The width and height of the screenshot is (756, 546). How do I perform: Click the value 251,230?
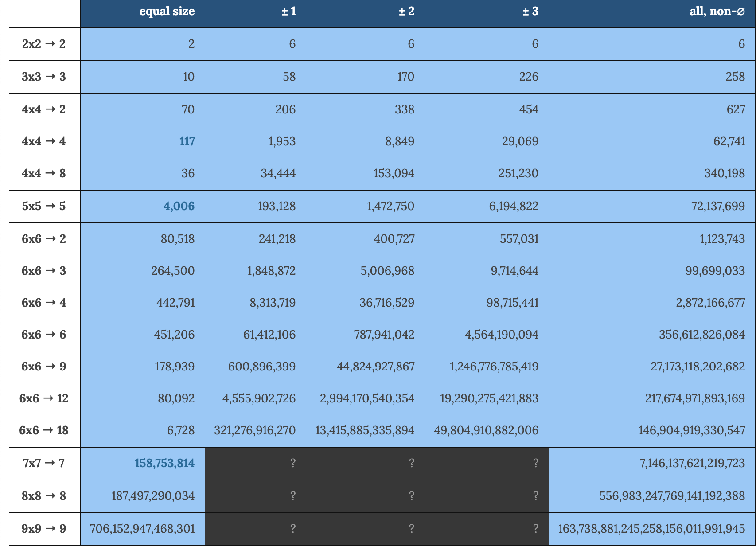pos(518,173)
